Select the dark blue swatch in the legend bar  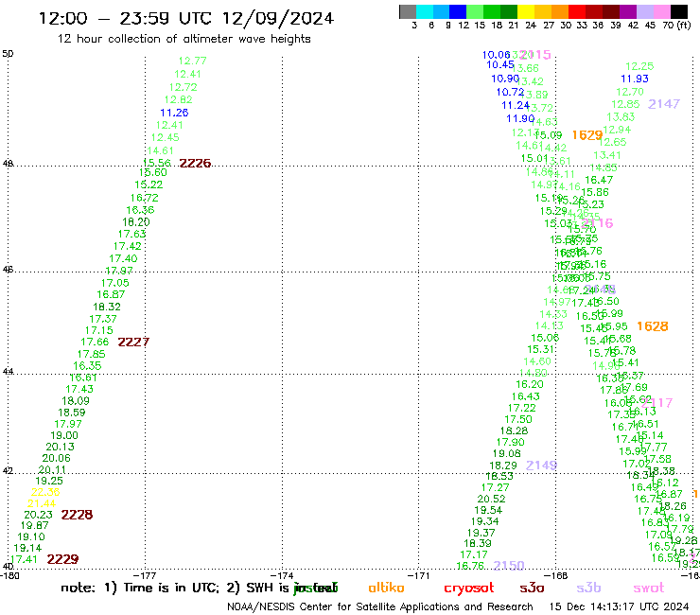pos(458,11)
